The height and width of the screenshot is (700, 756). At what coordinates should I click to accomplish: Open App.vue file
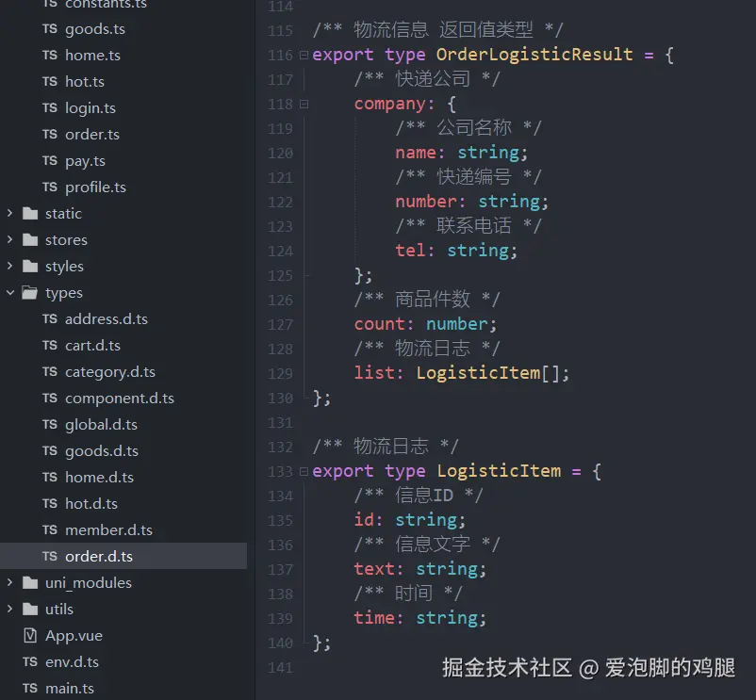pyautogui.click(x=74, y=635)
